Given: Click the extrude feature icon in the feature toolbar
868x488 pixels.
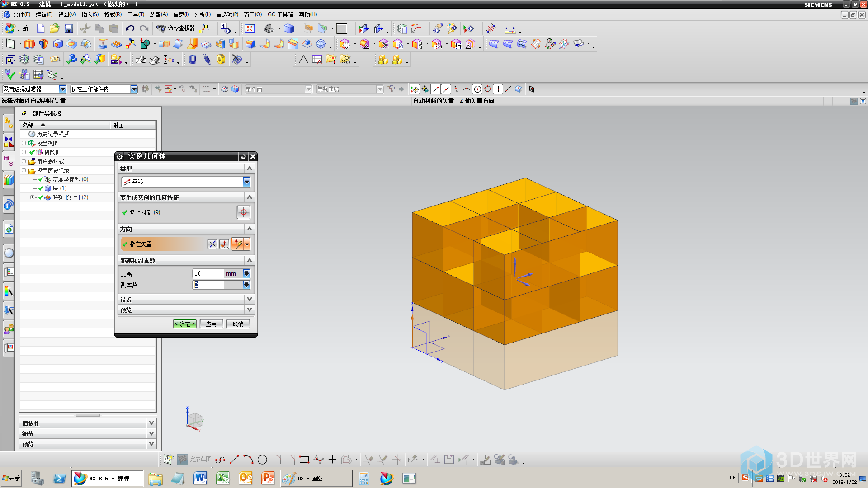Looking at the screenshot, I should (x=29, y=44).
